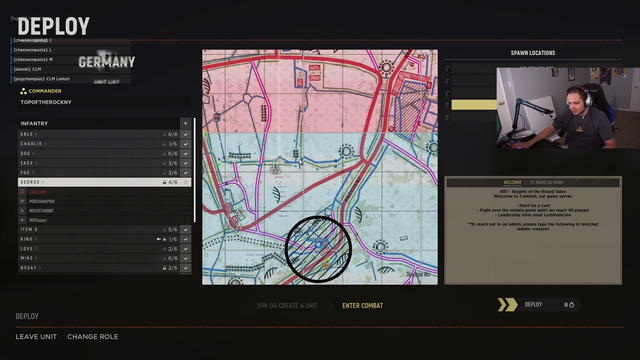The height and width of the screenshot is (360, 640).
Task: Join the KING squad via its checkmark
Action: tap(186, 239)
